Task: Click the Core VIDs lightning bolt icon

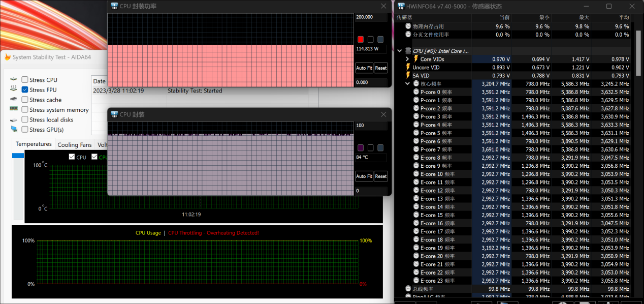Action: (416, 59)
